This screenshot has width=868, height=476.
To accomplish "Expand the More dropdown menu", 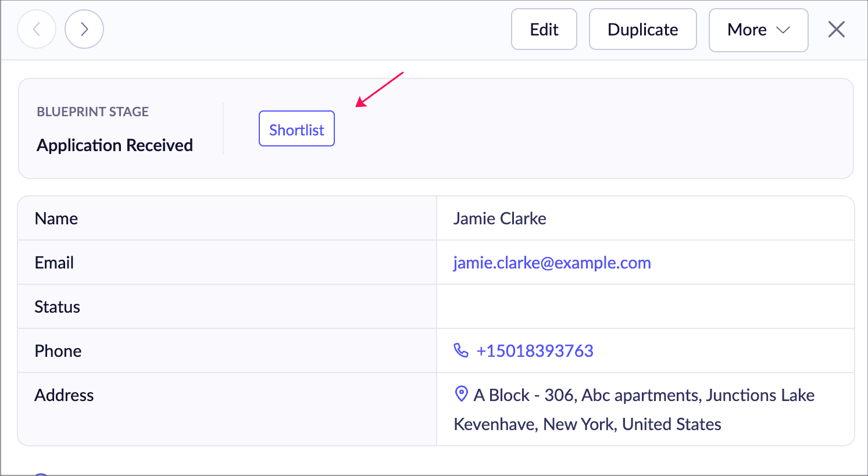I will pos(758,30).
